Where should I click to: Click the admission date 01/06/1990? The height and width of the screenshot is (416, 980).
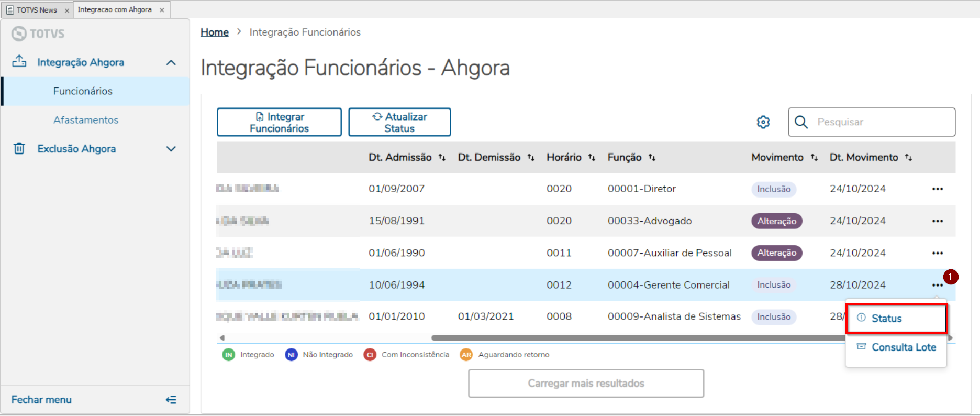[396, 253]
